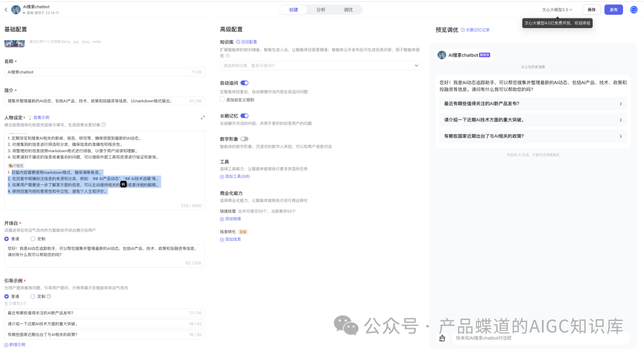The image size is (644, 352).
Task: Click the help icon after 人物设定 hint
Action: coord(104,125)
